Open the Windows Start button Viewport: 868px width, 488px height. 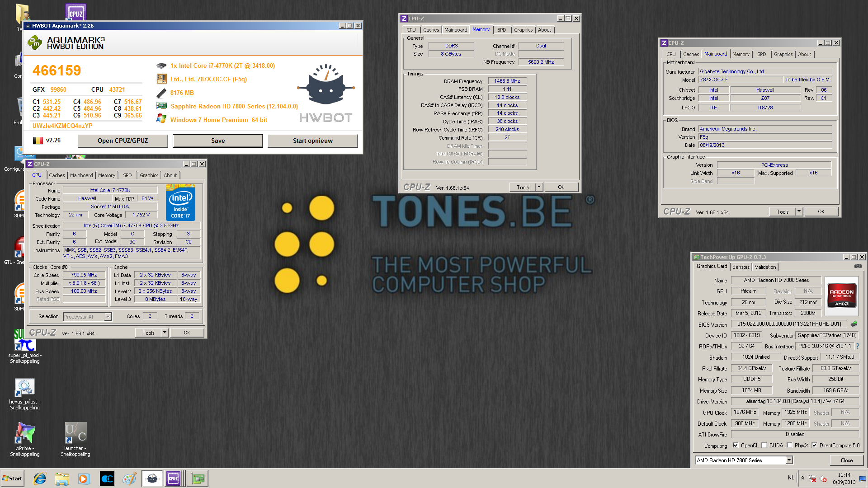pyautogui.click(x=12, y=479)
